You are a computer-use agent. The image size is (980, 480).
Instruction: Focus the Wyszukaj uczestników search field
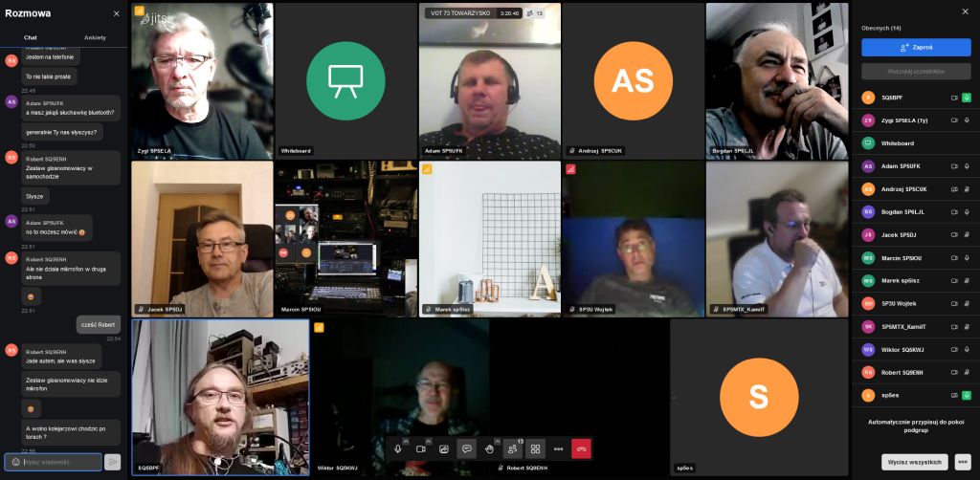pyautogui.click(x=916, y=71)
